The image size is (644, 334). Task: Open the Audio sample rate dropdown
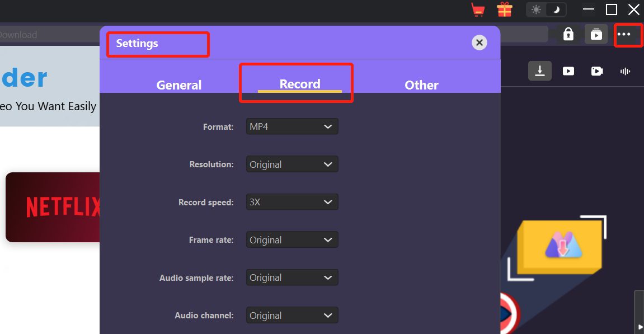292,277
